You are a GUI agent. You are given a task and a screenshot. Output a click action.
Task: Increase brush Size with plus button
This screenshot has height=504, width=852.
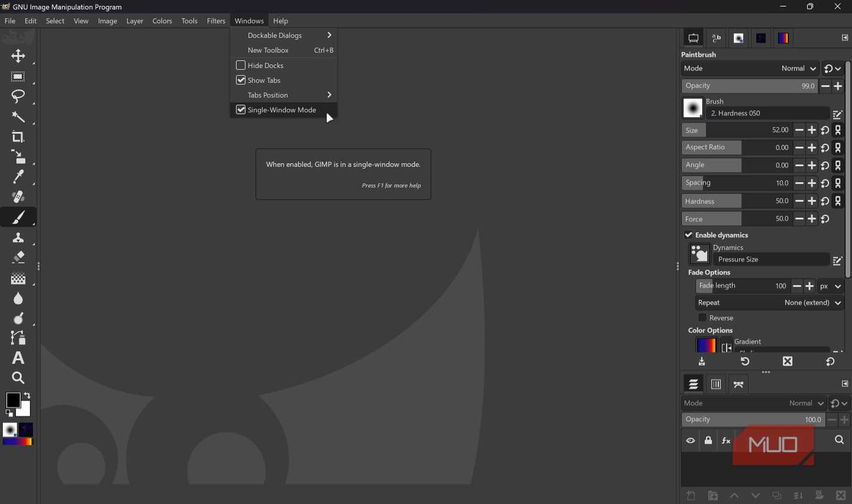pos(812,130)
